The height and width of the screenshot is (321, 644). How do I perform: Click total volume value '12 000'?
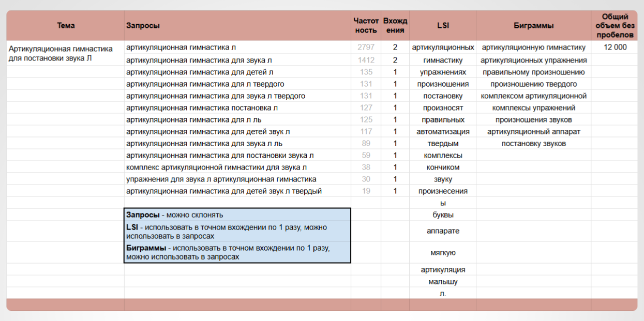pyautogui.click(x=614, y=47)
